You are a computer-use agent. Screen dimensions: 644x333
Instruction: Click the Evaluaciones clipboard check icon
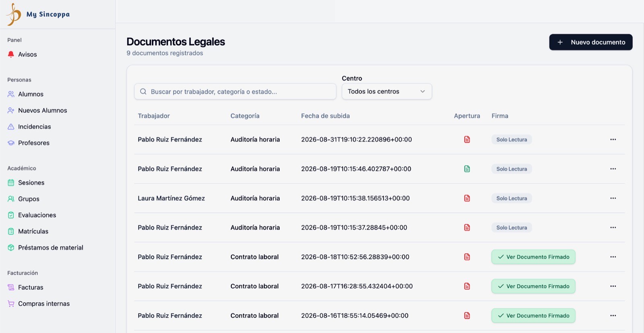coord(11,215)
